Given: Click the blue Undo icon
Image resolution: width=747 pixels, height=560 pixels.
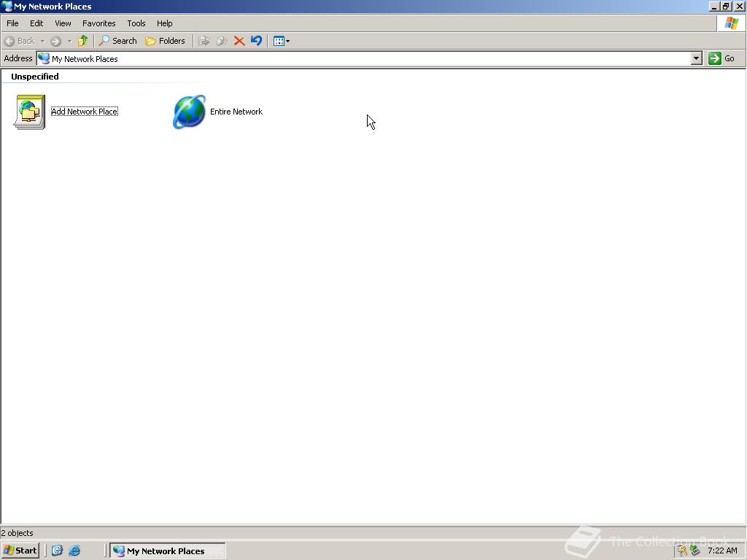Looking at the screenshot, I should coord(256,41).
